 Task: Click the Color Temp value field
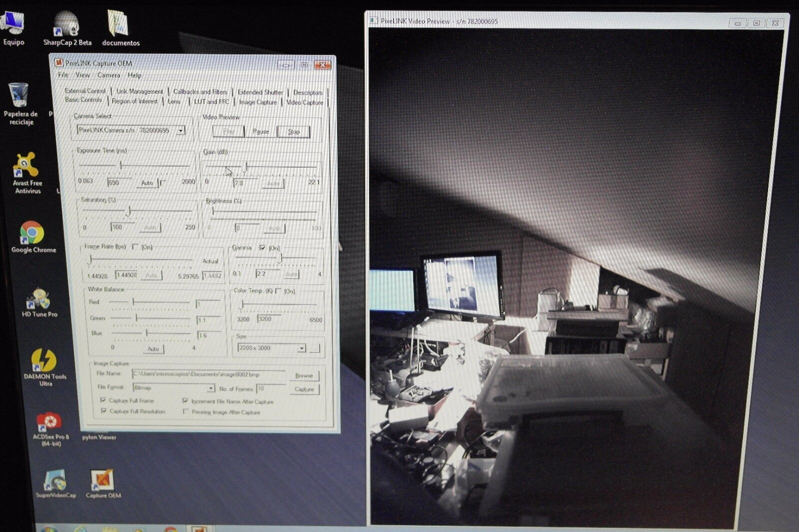pos(270,319)
